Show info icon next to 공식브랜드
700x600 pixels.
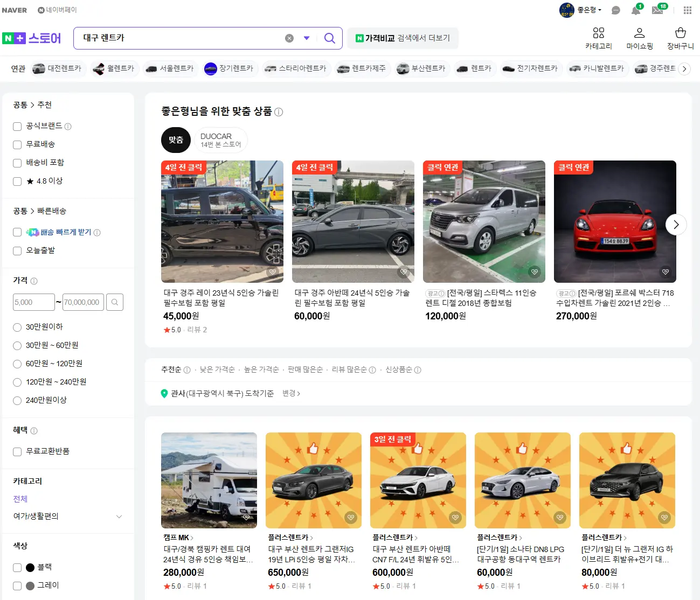(x=68, y=127)
